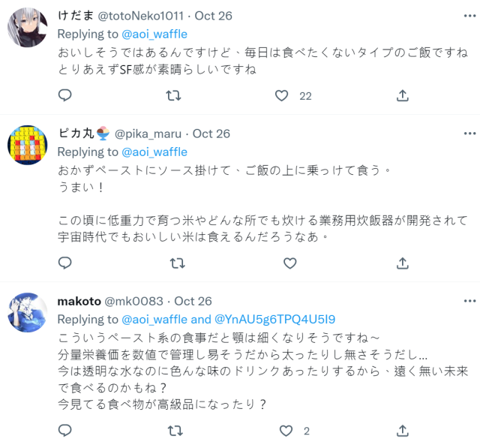Like ピカ丸's tweet
Screen dimensions: 480x448
click(x=289, y=263)
